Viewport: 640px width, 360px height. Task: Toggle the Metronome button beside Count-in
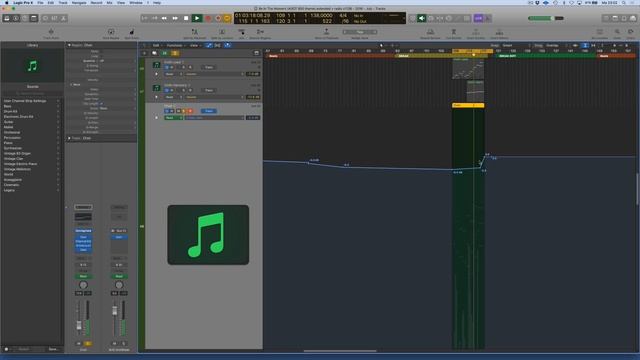(x=488, y=18)
